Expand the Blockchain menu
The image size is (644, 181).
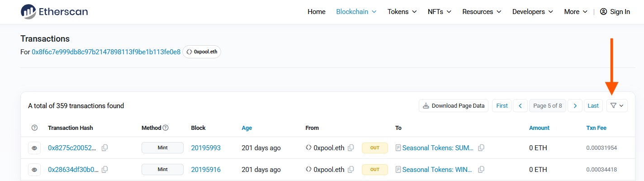pyautogui.click(x=356, y=12)
